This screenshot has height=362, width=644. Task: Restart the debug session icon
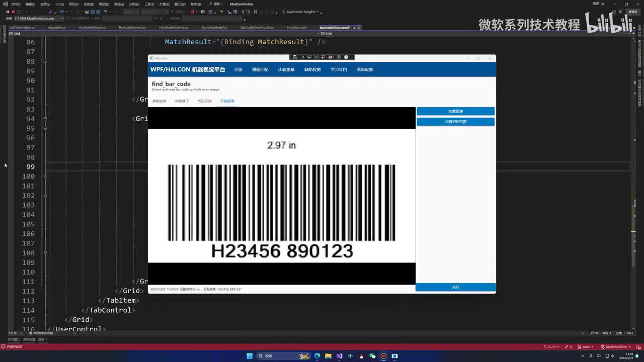coord(19,12)
